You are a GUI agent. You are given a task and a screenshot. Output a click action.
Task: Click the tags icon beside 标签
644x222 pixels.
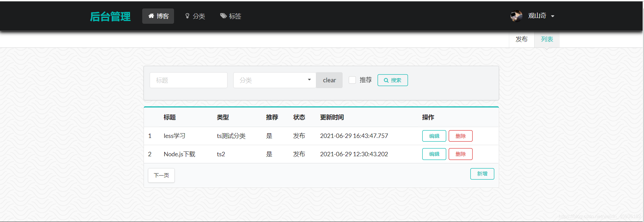223,16
